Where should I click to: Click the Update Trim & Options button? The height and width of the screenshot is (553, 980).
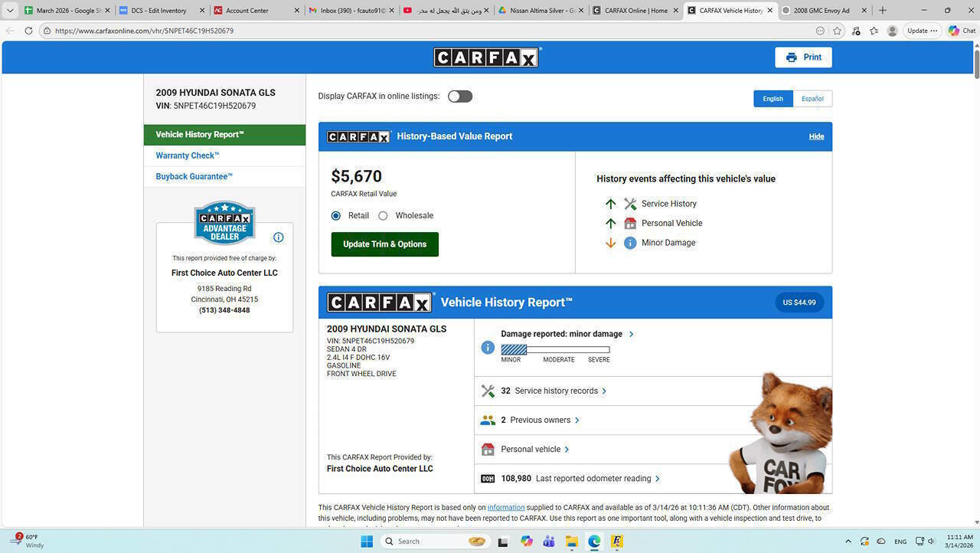click(x=384, y=244)
